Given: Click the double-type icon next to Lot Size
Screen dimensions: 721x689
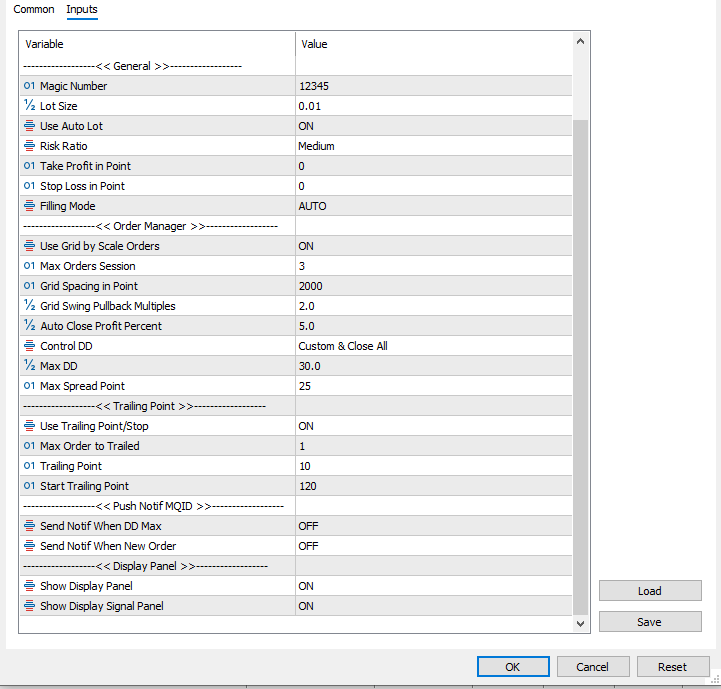Looking at the screenshot, I should (x=29, y=106).
